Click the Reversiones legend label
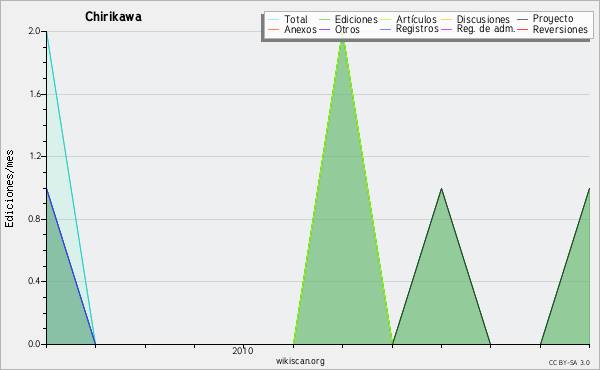The height and width of the screenshot is (370, 600). click(x=560, y=29)
